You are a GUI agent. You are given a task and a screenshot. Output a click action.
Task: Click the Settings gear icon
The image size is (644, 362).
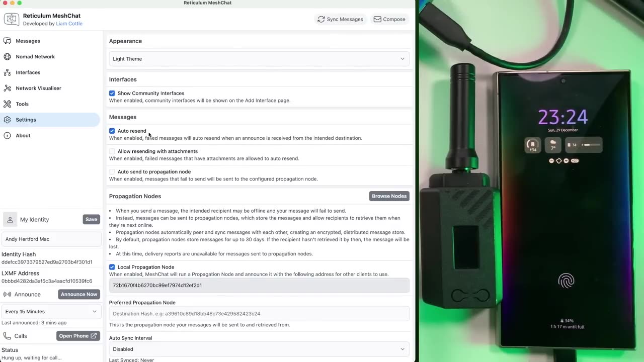tap(7, 120)
